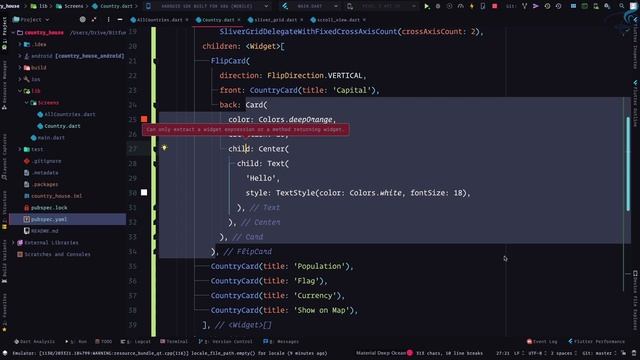Viewport: 640px width, 360px height.
Task: Select pubspec.lock in project tree
Action: (49, 207)
